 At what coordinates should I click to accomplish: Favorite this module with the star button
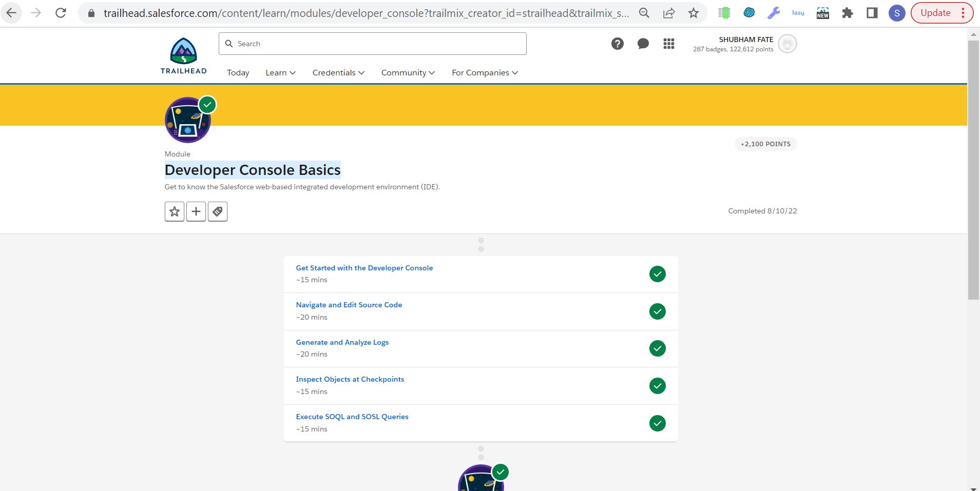click(x=175, y=211)
